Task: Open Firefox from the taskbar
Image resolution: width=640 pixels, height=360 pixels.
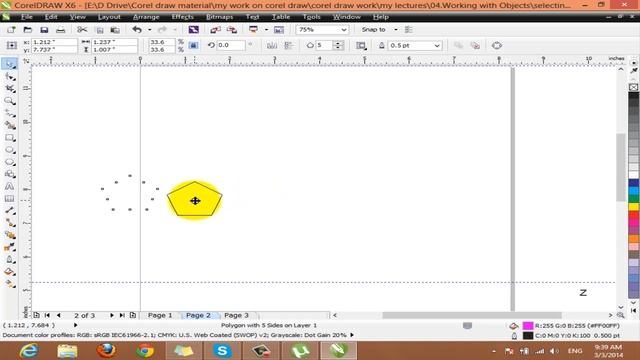Action: tap(106, 351)
